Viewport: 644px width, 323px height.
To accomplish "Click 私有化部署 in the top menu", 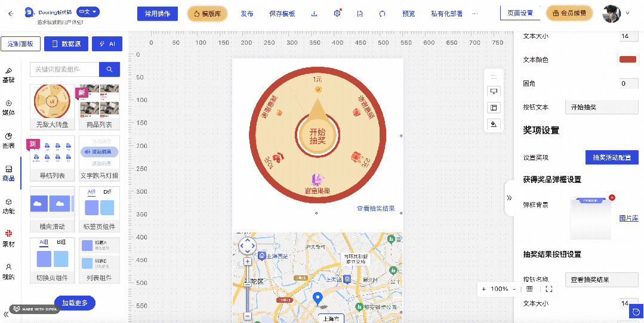I will (447, 14).
